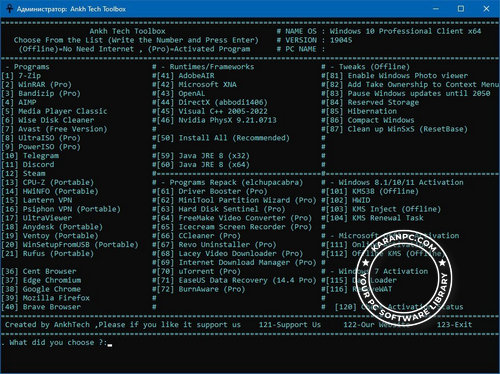Click the Ankh icon in title bar
This screenshot has height=374, width=500.
click(9, 9)
